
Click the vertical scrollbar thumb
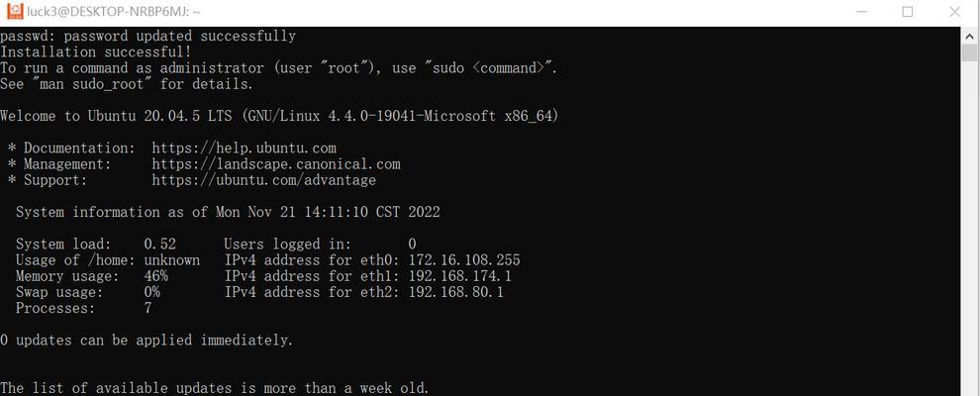(969, 53)
